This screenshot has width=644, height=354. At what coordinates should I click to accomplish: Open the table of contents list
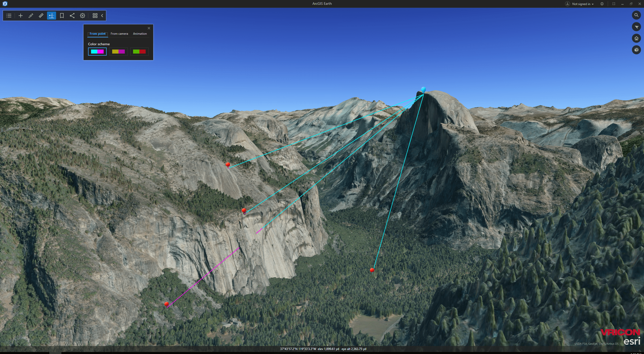click(9, 16)
